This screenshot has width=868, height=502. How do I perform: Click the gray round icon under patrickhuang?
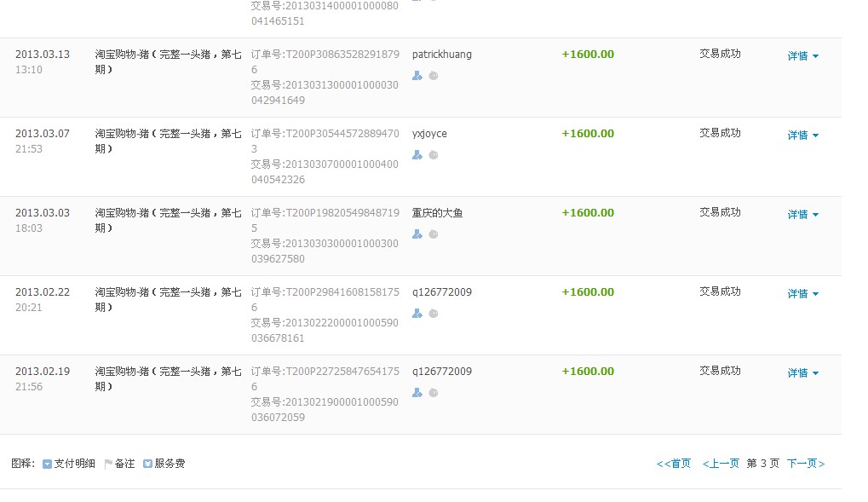tap(433, 76)
